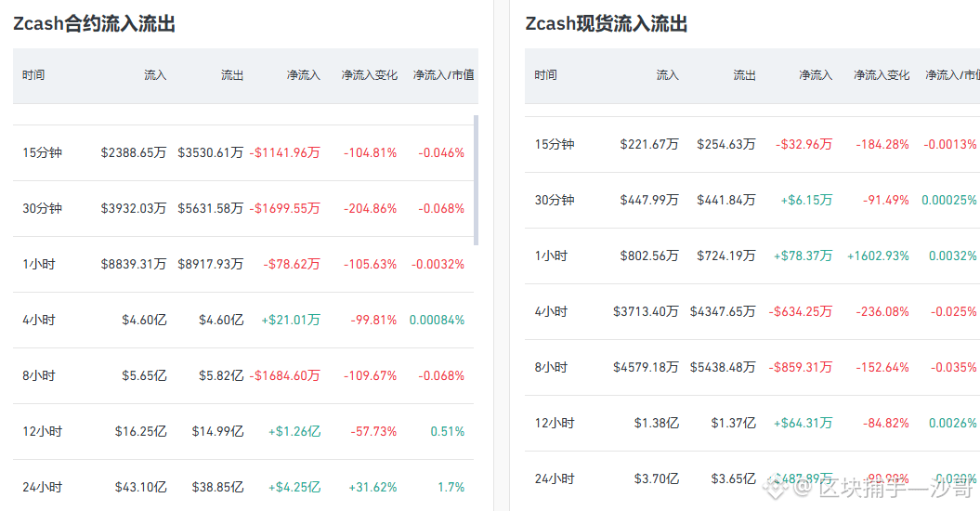Select the 1小时 row in contracts table
This screenshot has height=511, width=980.
(243, 264)
